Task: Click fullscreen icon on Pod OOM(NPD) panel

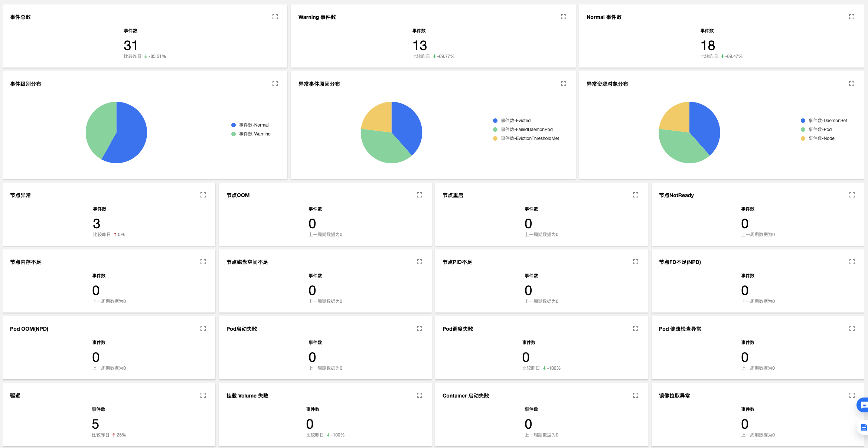Action: pyautogui.click(x=203, y=328)
